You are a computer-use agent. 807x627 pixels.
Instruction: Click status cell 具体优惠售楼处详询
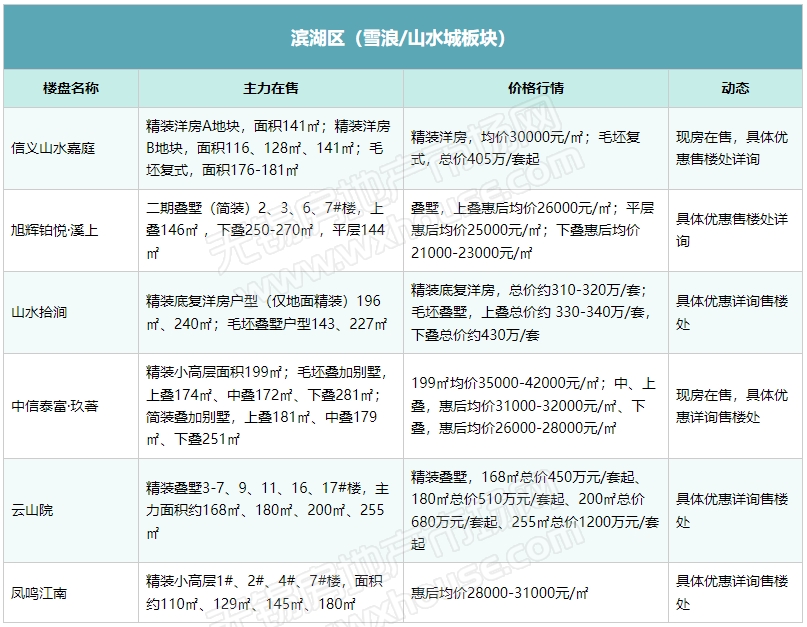[x=735, y=230]
